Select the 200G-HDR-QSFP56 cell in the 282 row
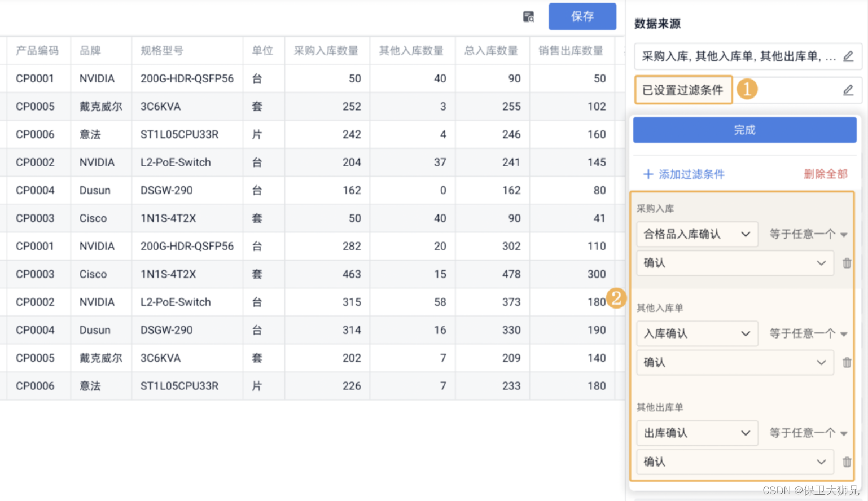Screen dimensions: 868x501 (187, 246)
